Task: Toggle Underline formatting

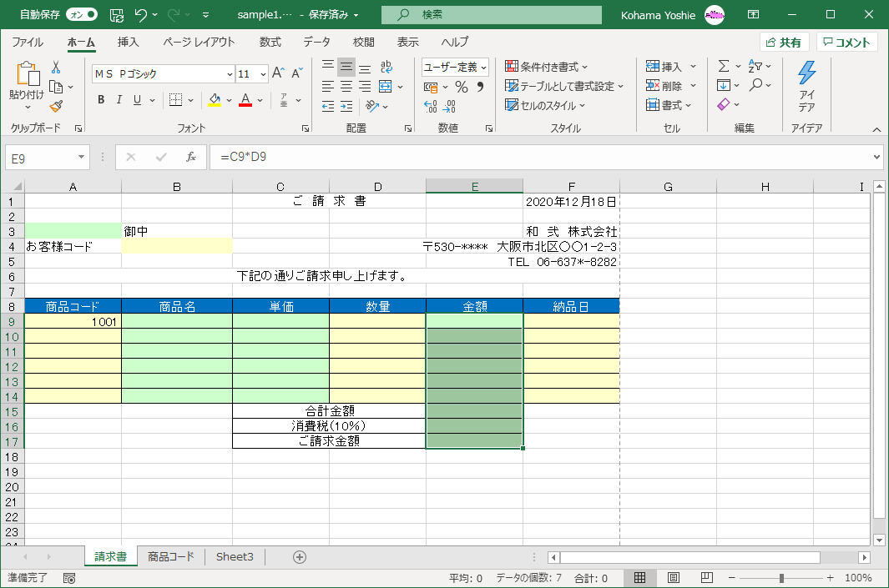Action: (x=137, y=100)
